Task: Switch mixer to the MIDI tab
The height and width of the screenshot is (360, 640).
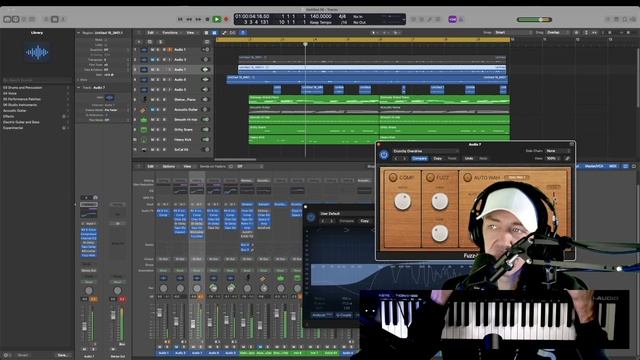Action: point(613,166)
